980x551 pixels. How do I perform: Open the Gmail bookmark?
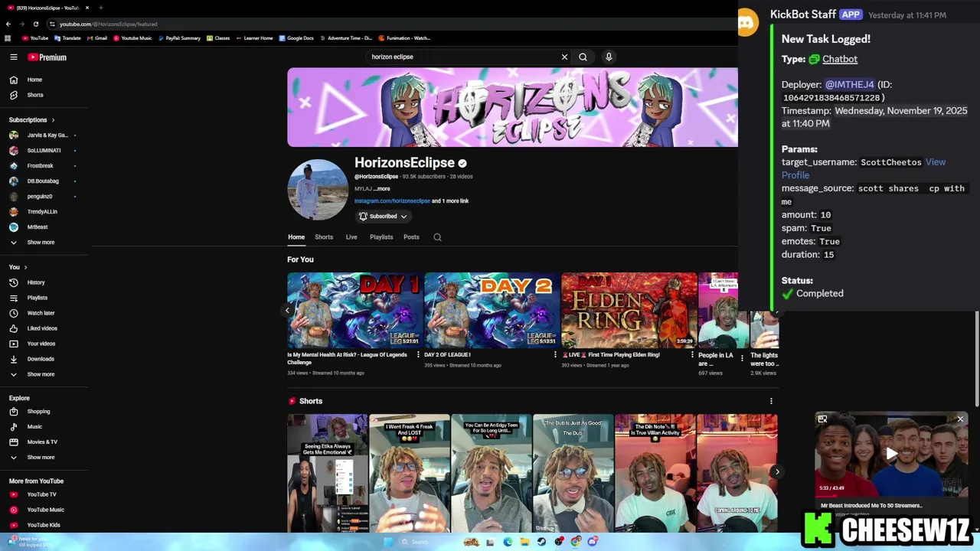pos(97,37)
